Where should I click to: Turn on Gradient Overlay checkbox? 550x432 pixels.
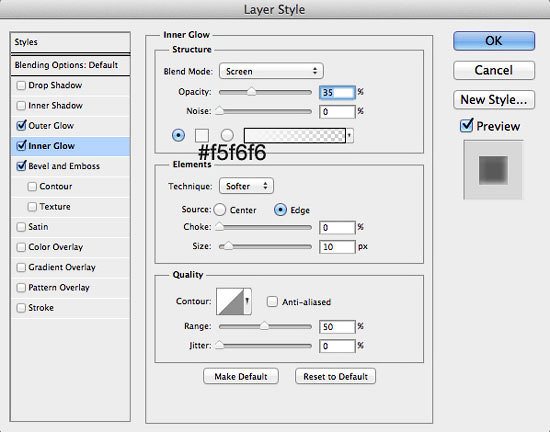(21, 267)
